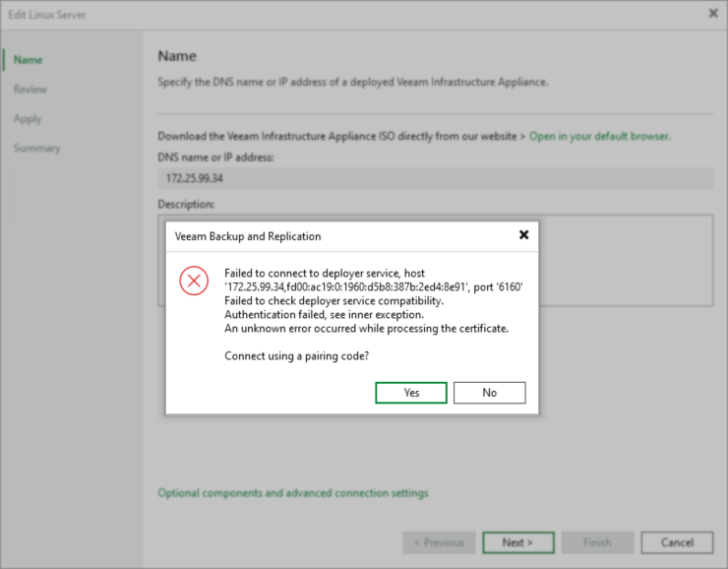
Task: Click the 'Veeam Backup and Replication' dialog title
Action: pos(248,236)
